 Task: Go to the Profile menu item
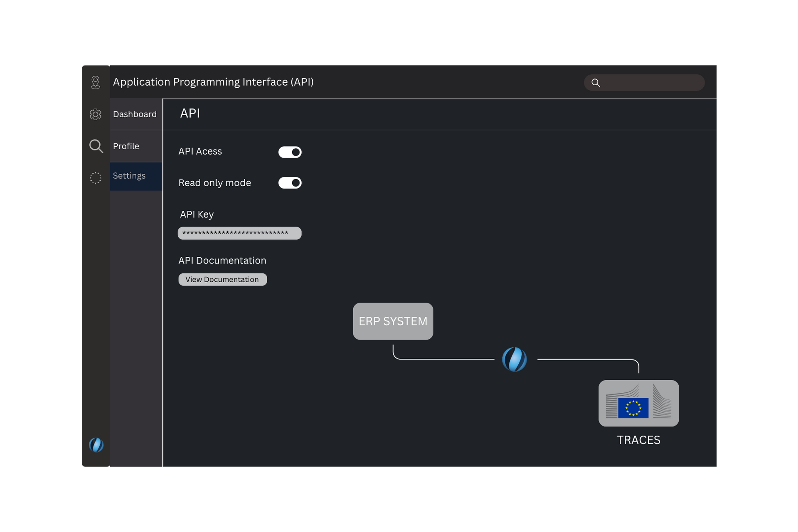[x=126, y=146]
